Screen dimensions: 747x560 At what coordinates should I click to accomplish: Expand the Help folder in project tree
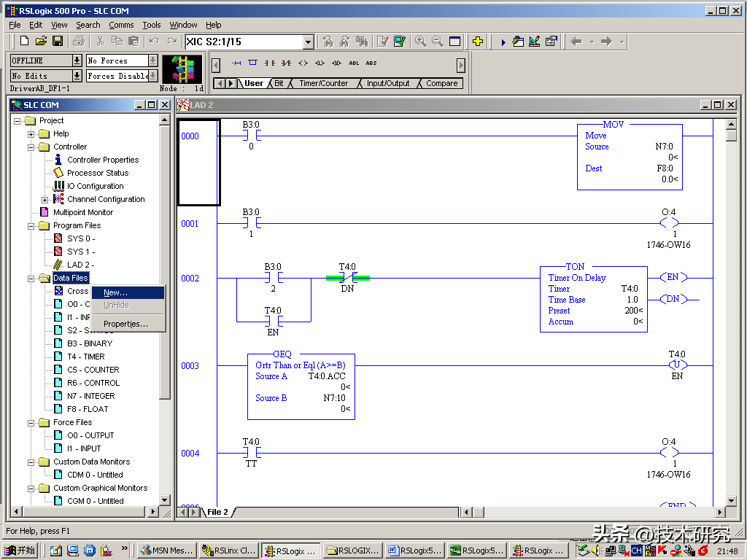31,134
